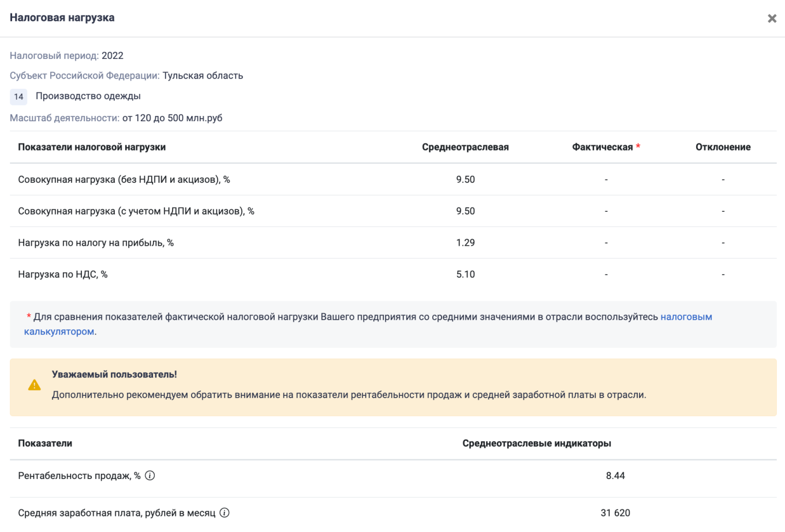Select Совокупная нагрузка без НДПИ и акцизов row
Image resolution: width=785 pixels, height=532 pixels.
tap(124, 179)
